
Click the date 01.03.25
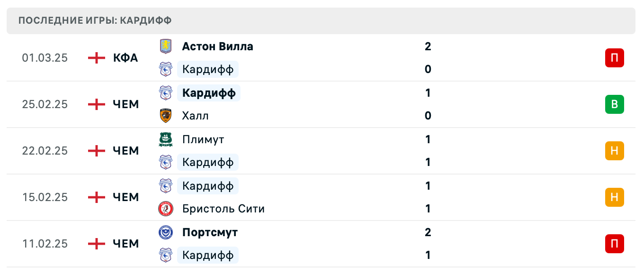(x=45, y=58)
